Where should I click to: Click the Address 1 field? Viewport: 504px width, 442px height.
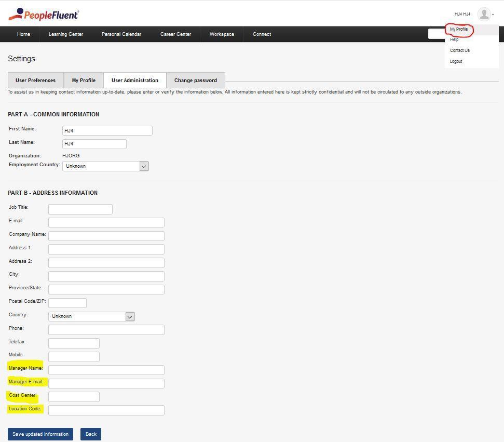click(x=106, y=249)
